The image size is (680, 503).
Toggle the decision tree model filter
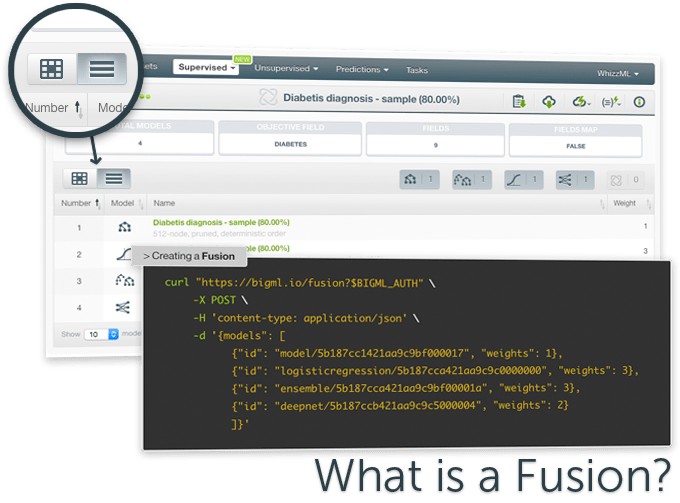(x=409, y=179)
